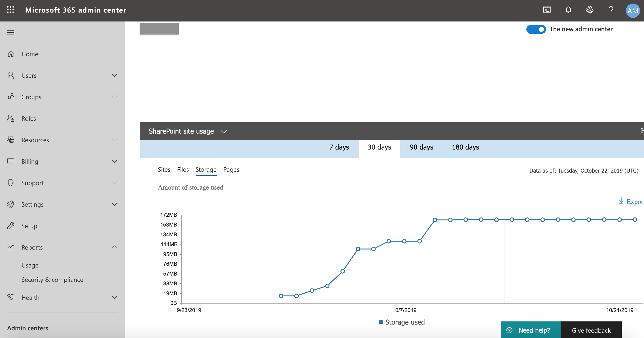
Task: Click the Need help question circle icon
Action: pos(509,330)
